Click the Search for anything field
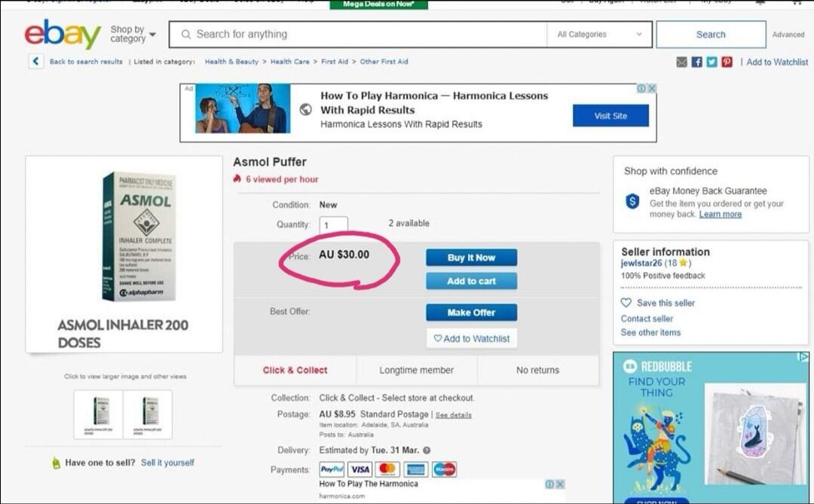This screenshot has width=814, height=504. point(362,35)
